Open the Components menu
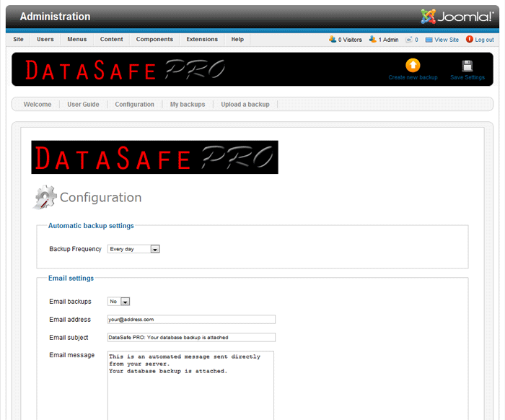The width and height of the screenshot is (505, 420). [x=154, y=39]
